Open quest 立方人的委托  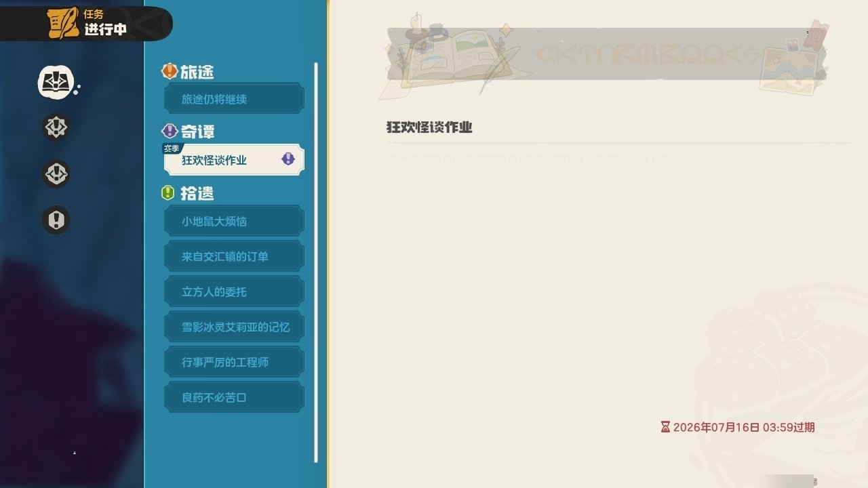[x=234, y=291]
